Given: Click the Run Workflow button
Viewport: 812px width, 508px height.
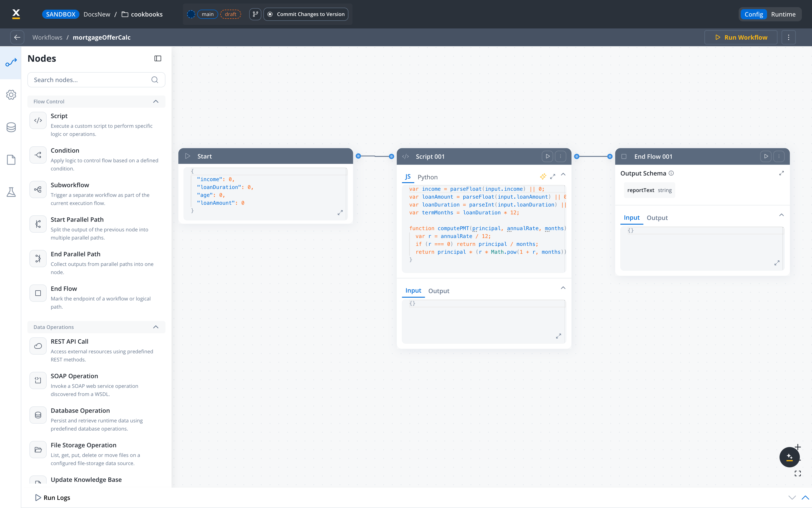Looking at the screenshot, I should (x=740, y=37).
